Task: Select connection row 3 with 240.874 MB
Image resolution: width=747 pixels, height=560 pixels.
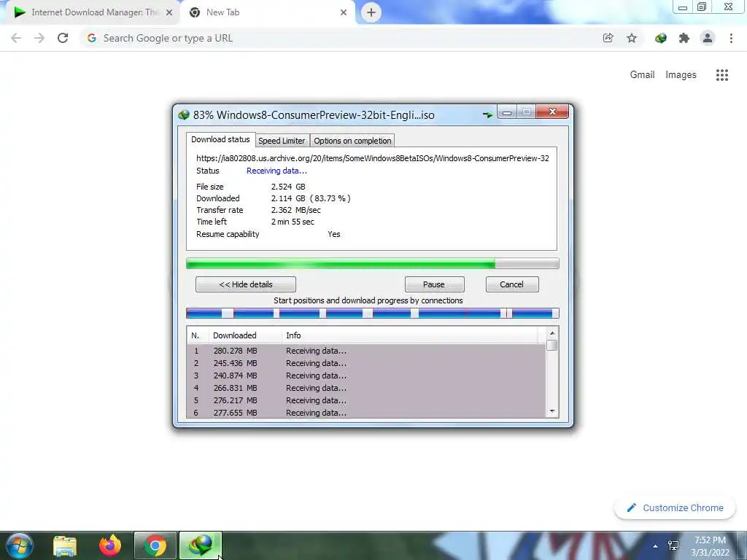Action: (x=366, y=376)
